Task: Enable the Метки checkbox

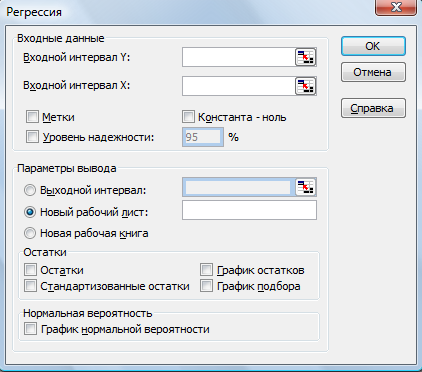Action: tap(32, 117)
